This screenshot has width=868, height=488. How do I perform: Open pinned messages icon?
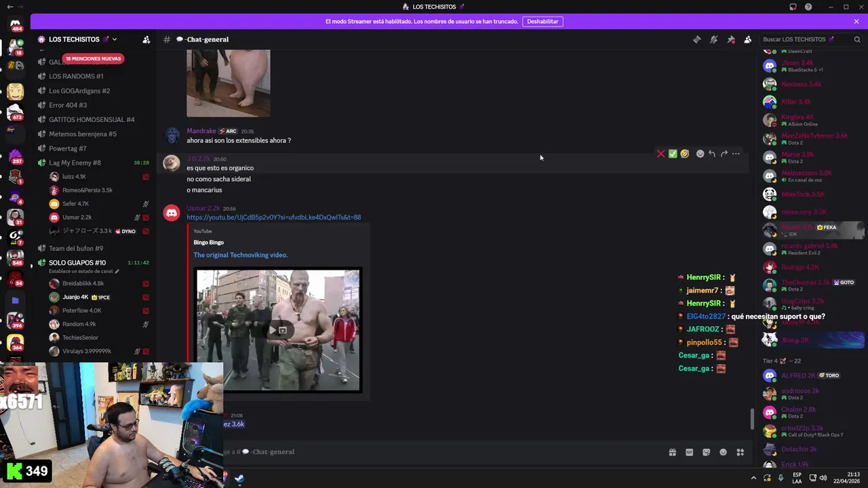[x=730, y=39]
